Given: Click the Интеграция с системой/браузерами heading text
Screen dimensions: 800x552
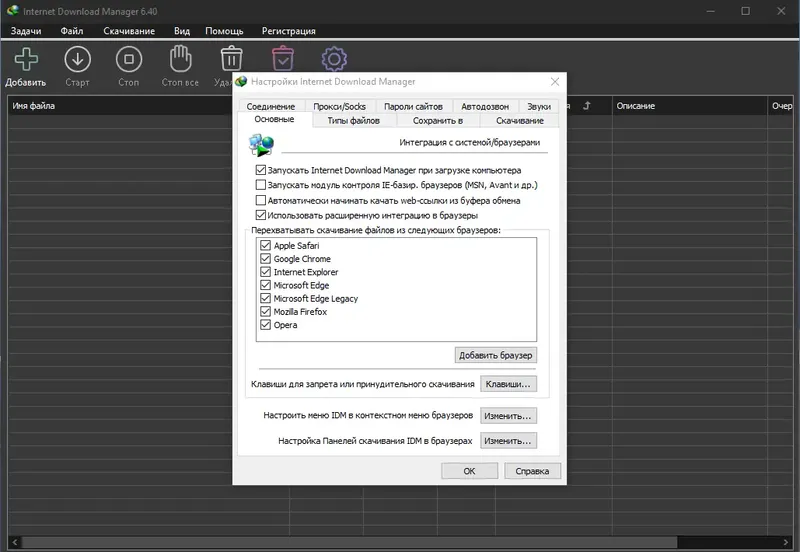Looking at the screenshot, I should tap(469, 142).
